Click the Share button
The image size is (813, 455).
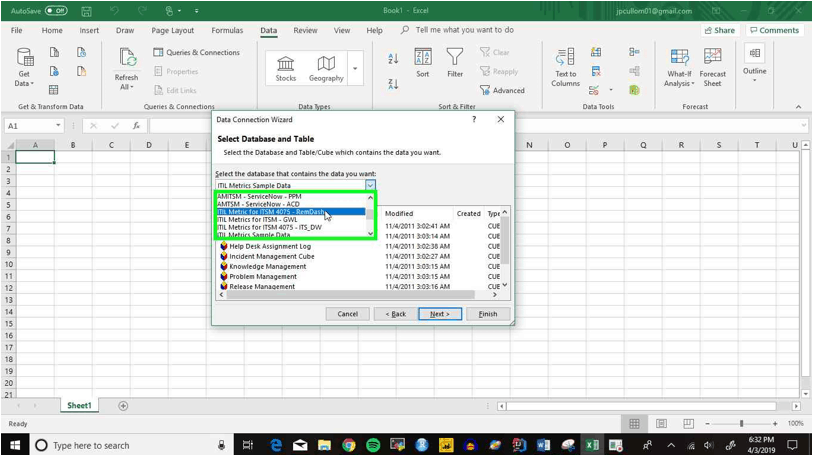coord(720,30)
